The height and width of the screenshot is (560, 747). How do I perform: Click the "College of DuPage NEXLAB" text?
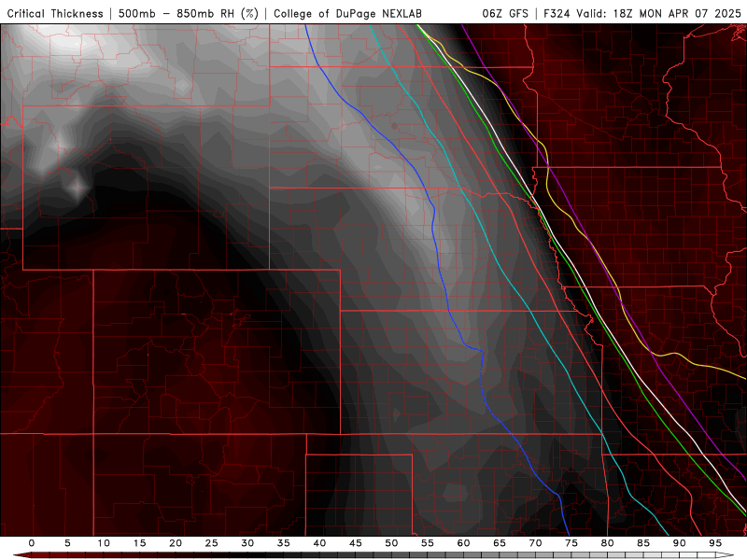click(x=347, y=13)
